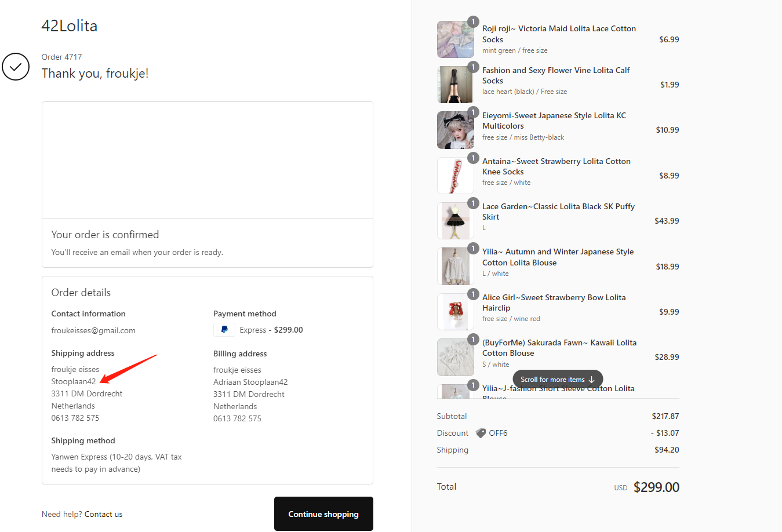Click the - $13.07 discount amount

(x=665, y=433)
